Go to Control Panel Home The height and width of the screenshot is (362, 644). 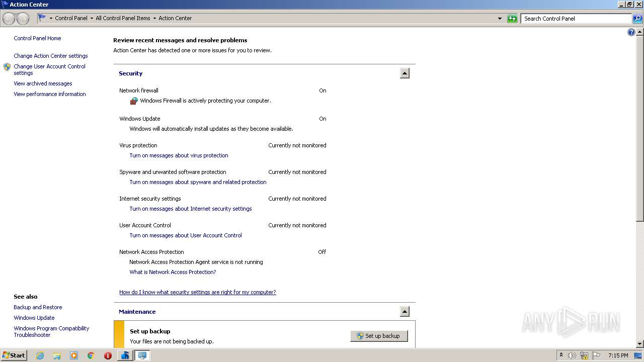click(37, 38)
